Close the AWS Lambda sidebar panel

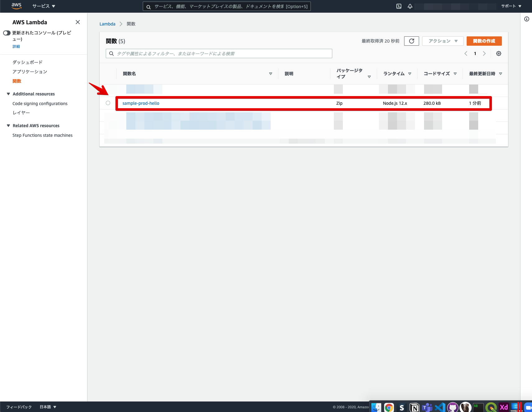[x=78, y=22]
